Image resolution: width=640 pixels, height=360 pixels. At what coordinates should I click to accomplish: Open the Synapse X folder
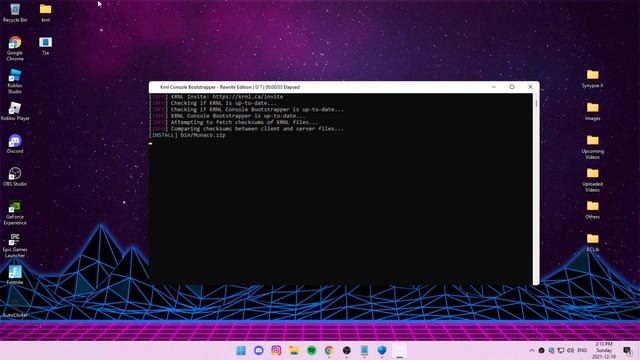coord(592,78)
